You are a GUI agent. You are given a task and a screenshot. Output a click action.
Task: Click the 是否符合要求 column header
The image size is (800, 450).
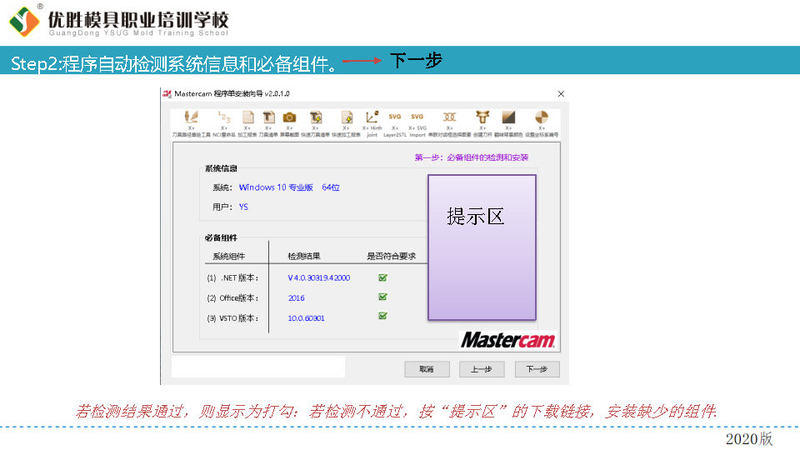[391, 256]
